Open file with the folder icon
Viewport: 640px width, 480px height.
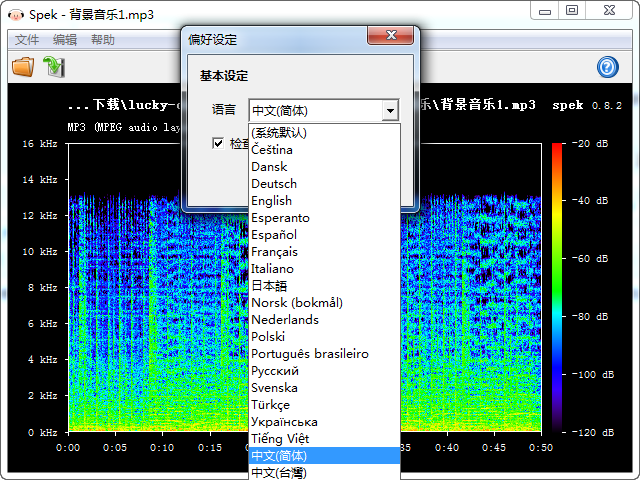23,67
